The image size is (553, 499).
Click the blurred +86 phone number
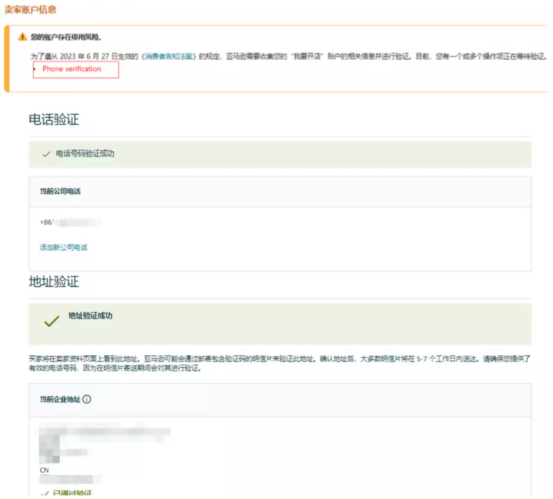point(71,222)
